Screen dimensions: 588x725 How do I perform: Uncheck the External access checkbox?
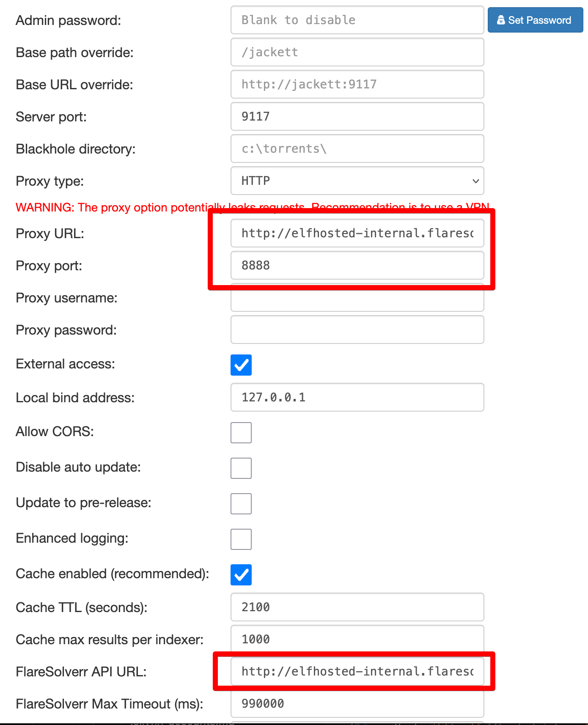pyautogui.click(x=241, y=365)
